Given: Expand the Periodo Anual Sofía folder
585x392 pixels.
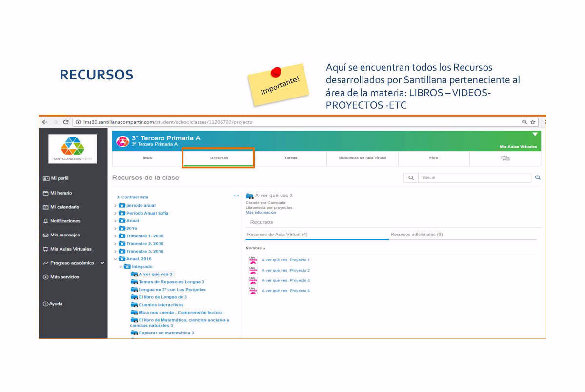Looking at the screenshot, I should [x=115, y=213].
